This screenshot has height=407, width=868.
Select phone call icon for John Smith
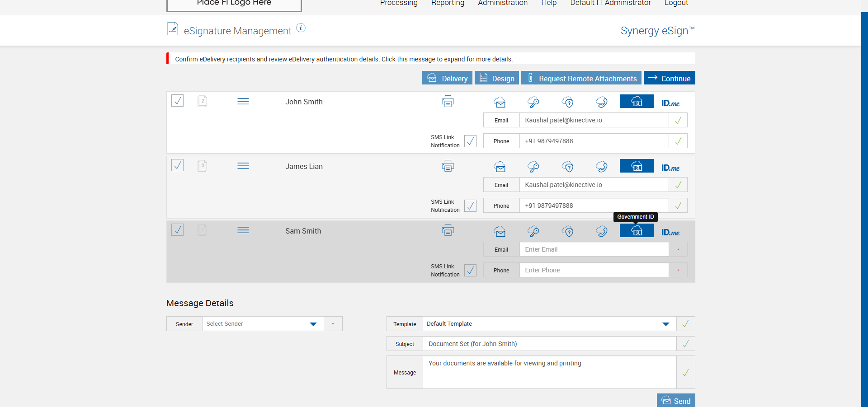pos(602,102)
